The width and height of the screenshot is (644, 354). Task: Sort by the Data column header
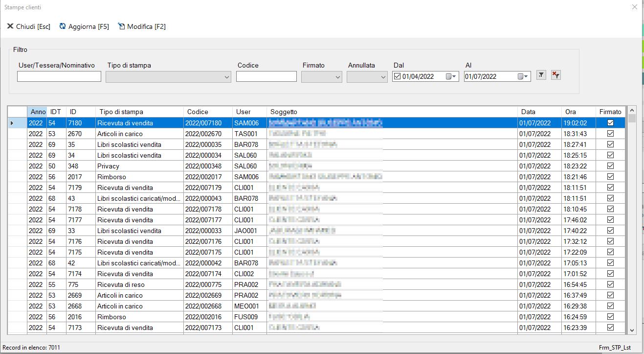(539, 112)
